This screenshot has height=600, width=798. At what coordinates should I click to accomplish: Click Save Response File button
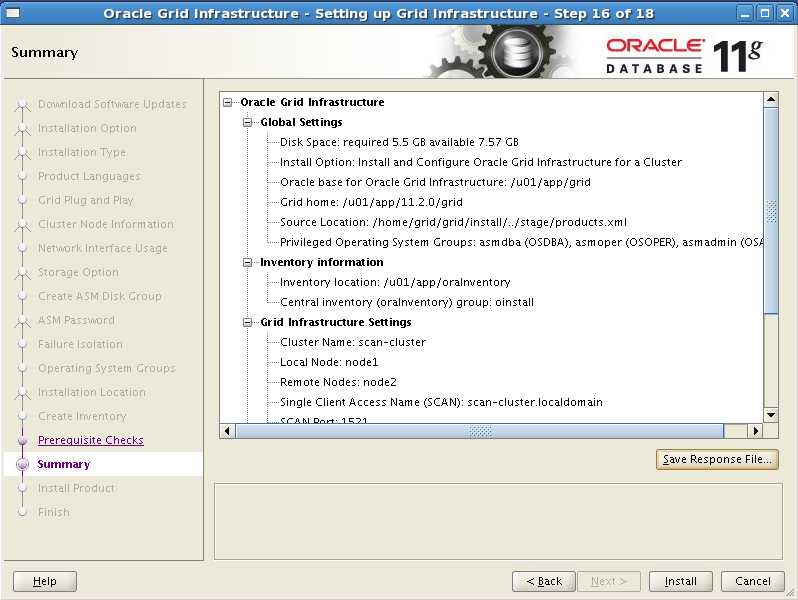pos(717,459)
